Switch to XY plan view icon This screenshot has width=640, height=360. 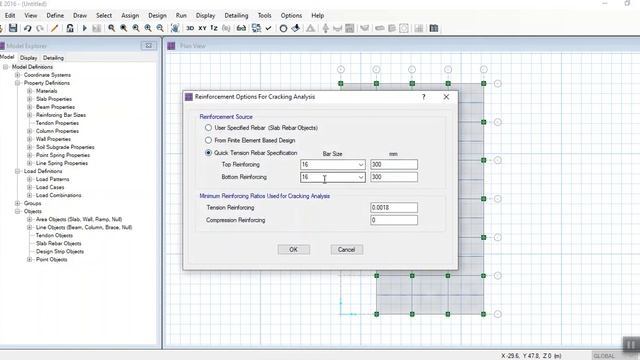(202, 28)
